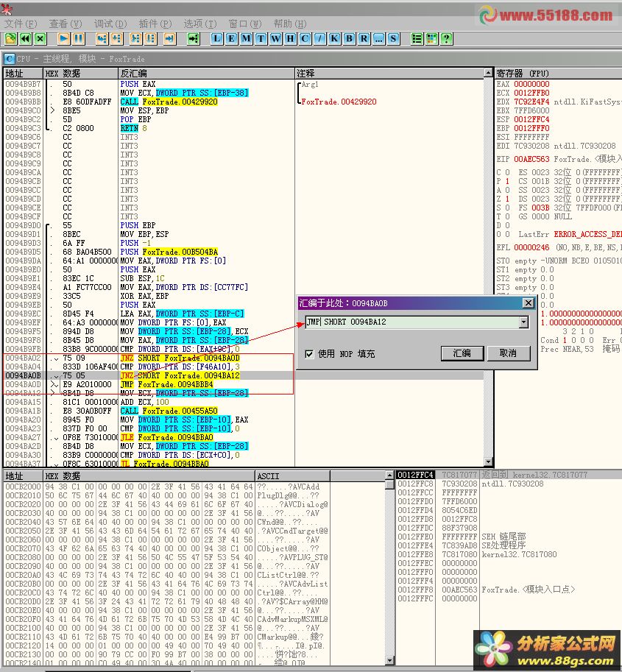Restart the program with the rewind icon
The image size is (622, 672).
click(26, 39)
